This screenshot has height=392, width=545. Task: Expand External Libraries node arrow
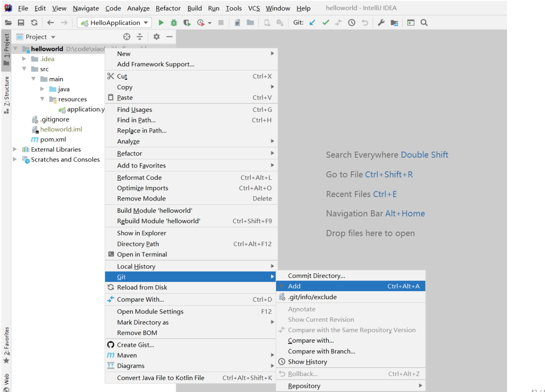[15, 149]
